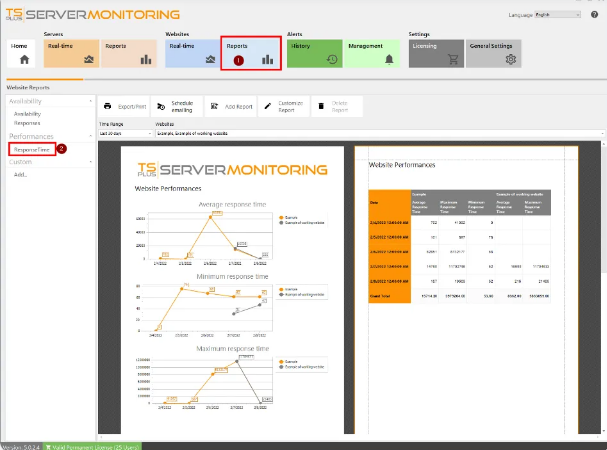Open the Language dropdown

(x=557, y=15)
